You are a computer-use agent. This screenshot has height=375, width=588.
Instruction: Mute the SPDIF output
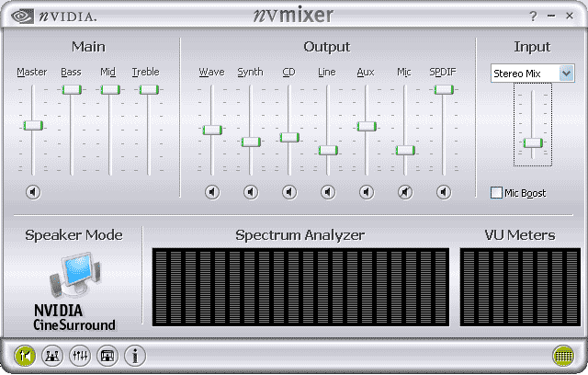444,192
